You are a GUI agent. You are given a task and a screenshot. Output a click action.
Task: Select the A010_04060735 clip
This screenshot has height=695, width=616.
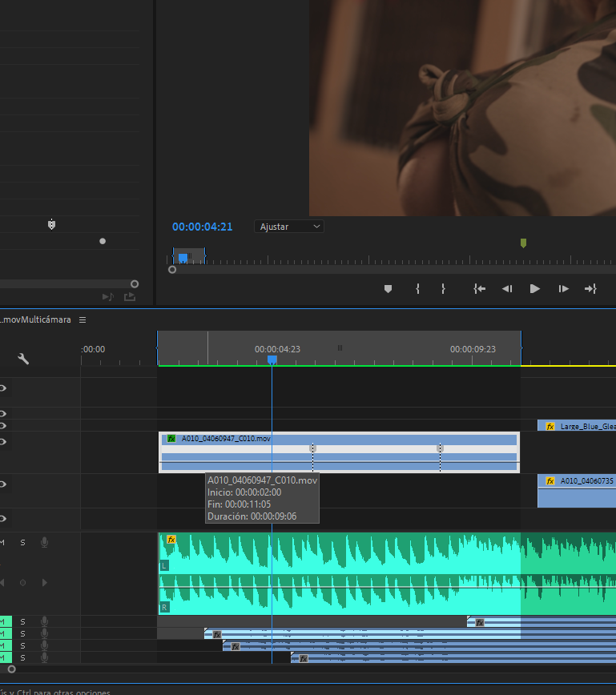[x=577, y=491]
